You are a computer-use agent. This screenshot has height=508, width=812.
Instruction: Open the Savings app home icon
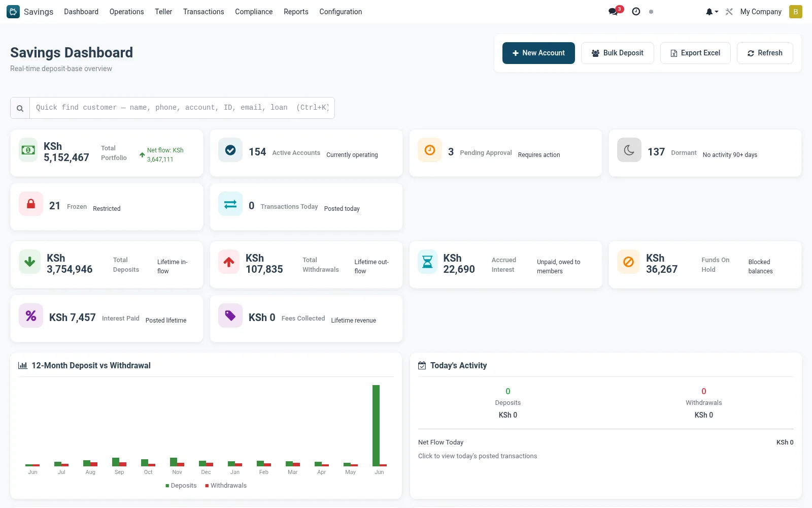click(x=13, y=12)
